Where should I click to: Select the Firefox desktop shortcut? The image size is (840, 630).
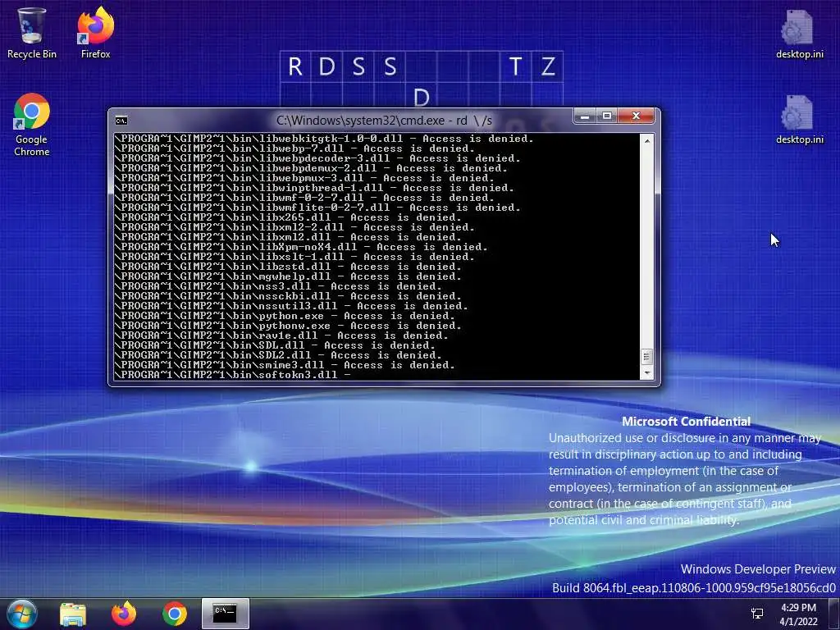(x=95, y=32)
